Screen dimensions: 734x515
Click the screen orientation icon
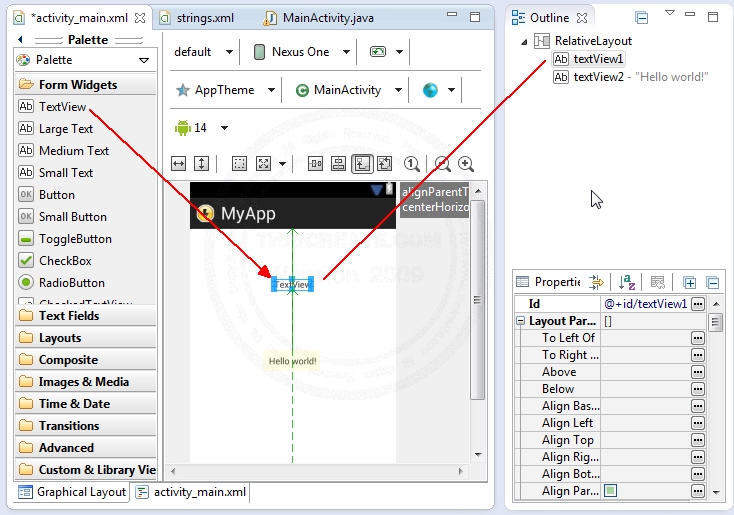click(x=378, y=52)
